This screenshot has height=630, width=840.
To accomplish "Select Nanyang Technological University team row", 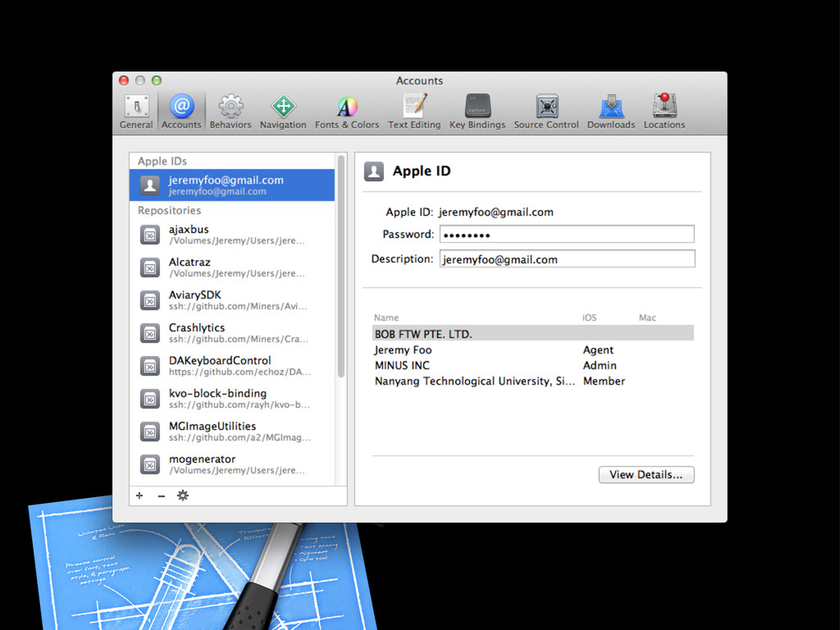I will pyautogui.click(x=532, y=381).
